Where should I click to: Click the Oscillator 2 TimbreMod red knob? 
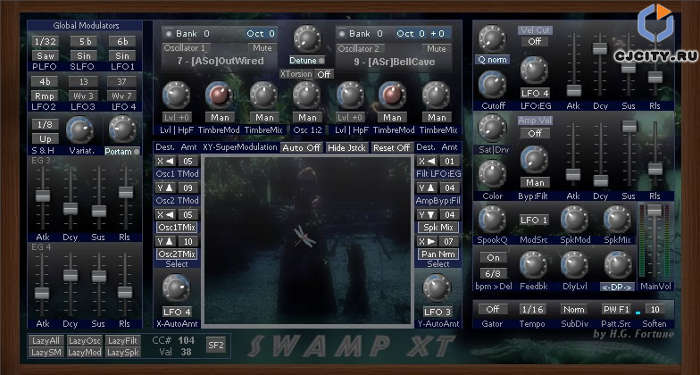click(x=392, y=95)
